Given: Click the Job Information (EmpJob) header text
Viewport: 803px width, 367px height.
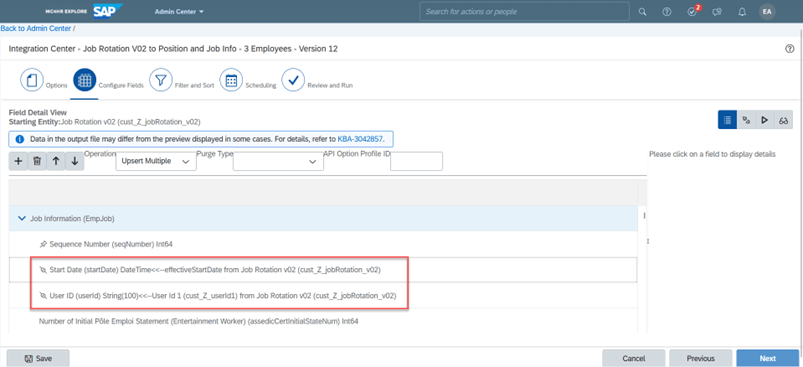Looking at the screenshot, I should [x=72, y=219].
